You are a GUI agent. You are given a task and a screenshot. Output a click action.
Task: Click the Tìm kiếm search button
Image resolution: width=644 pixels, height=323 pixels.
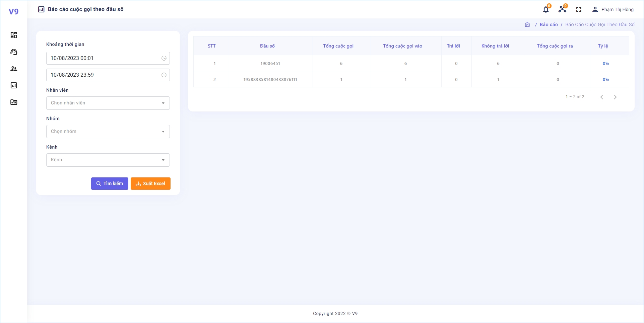tap(110, 183)
